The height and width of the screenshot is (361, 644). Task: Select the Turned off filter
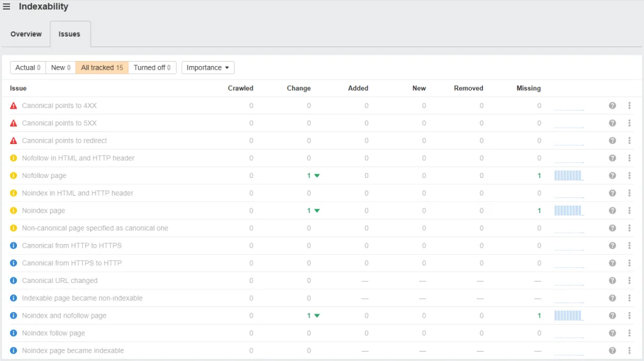point(152,67)
